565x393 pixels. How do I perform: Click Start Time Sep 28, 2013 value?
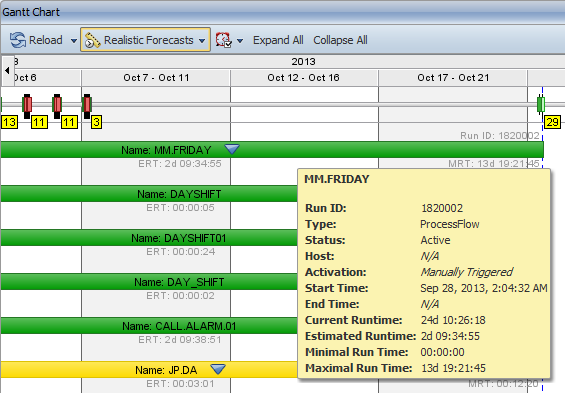coord(484,288)
